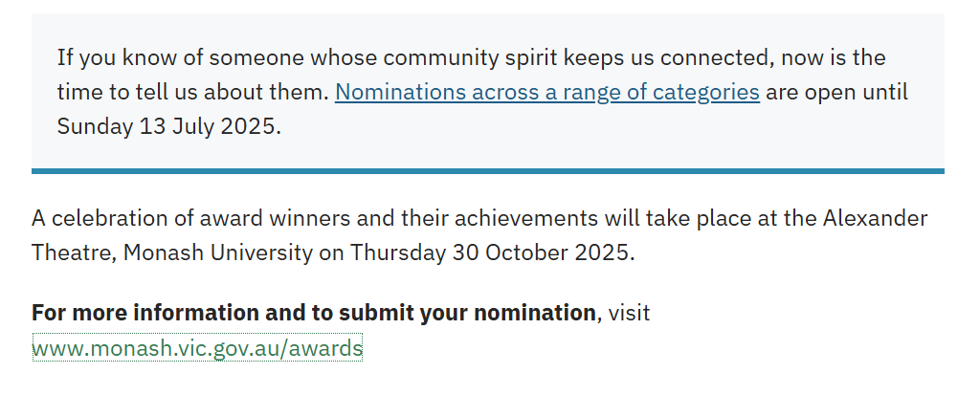980x395 pixels.
Task: Click the word "visit" after the bold text
Action: coord(629,313)
